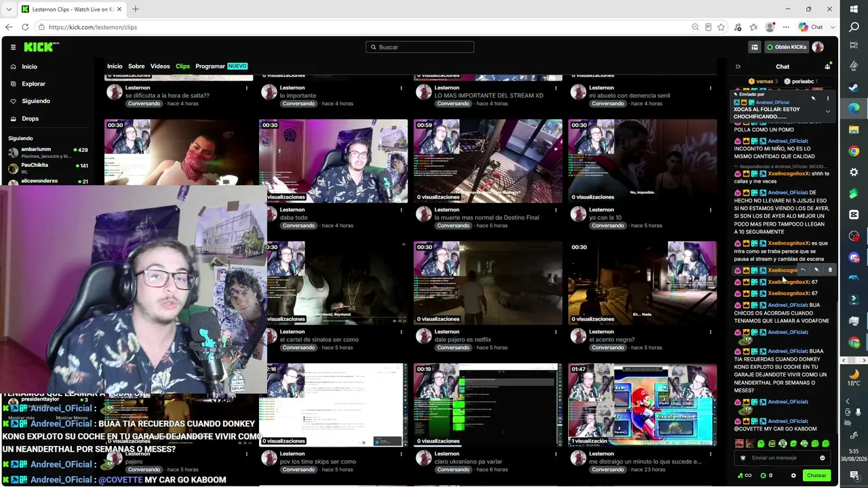
Task: Play the 'daba todo' clip thumbnail
Action: pos(333,161)
